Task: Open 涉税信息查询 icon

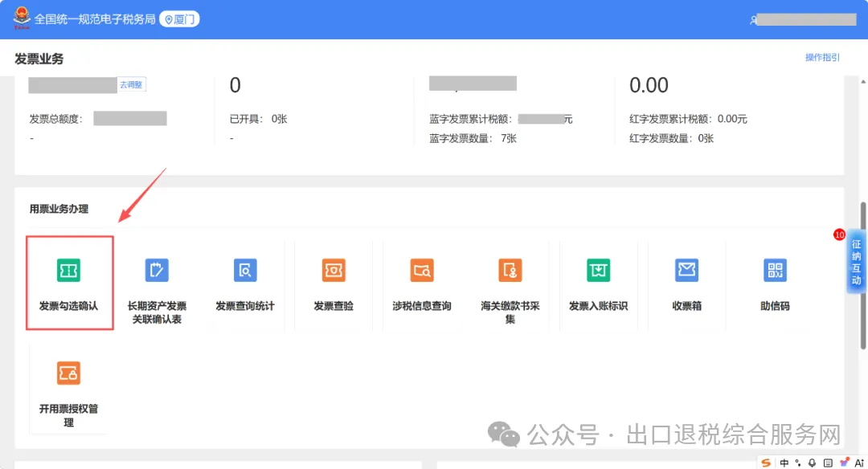Action: click(422, 270)
